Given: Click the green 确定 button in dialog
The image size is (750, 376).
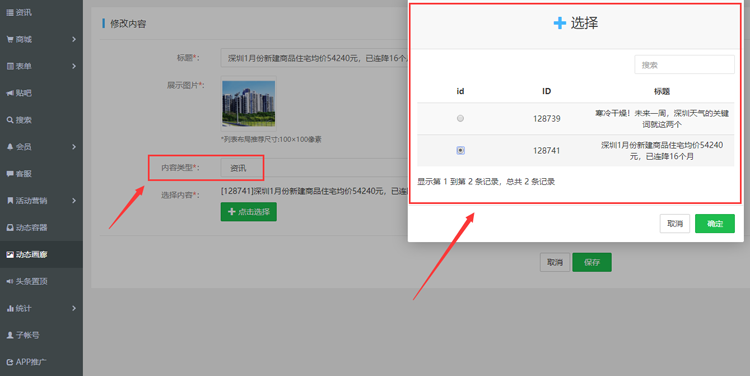Looking at the screenshot, I should (715, 223).
